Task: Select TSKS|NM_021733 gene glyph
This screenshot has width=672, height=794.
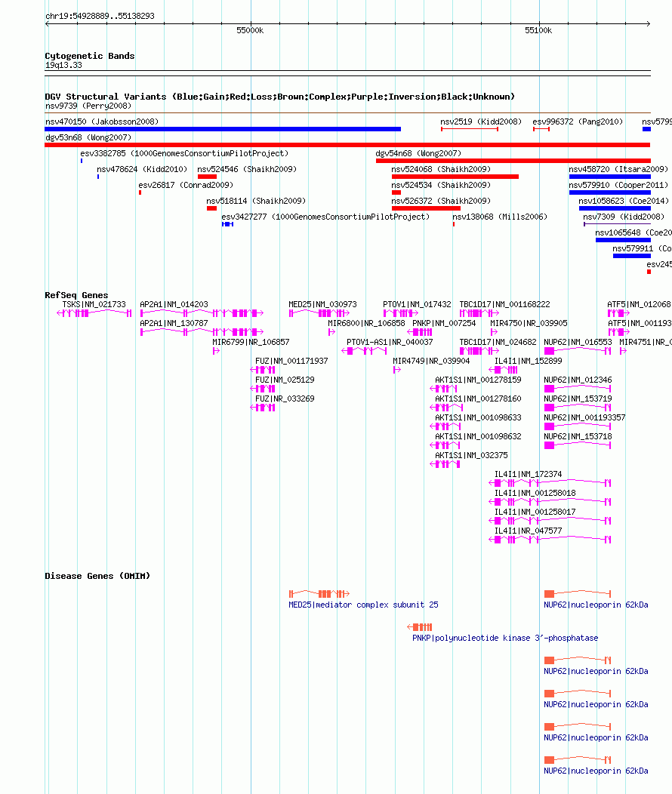Action: pos(94,313)
